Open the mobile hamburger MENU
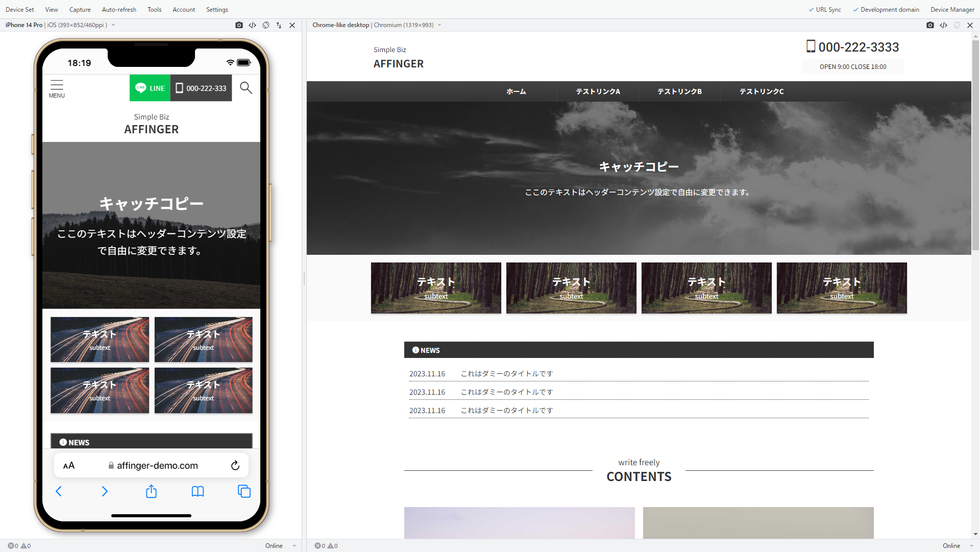This screenshot has width=980, height=552. click(x=57, y=88)
